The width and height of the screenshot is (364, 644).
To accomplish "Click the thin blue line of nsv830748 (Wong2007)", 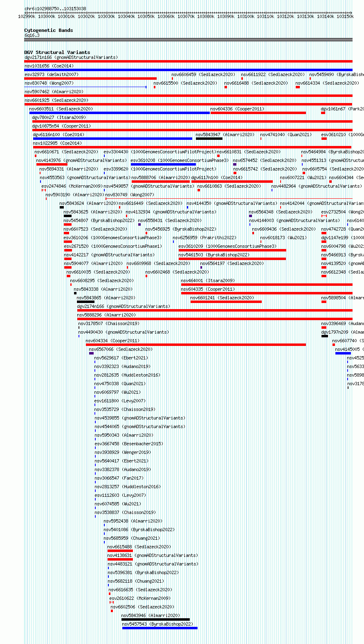I will (85, 87).
